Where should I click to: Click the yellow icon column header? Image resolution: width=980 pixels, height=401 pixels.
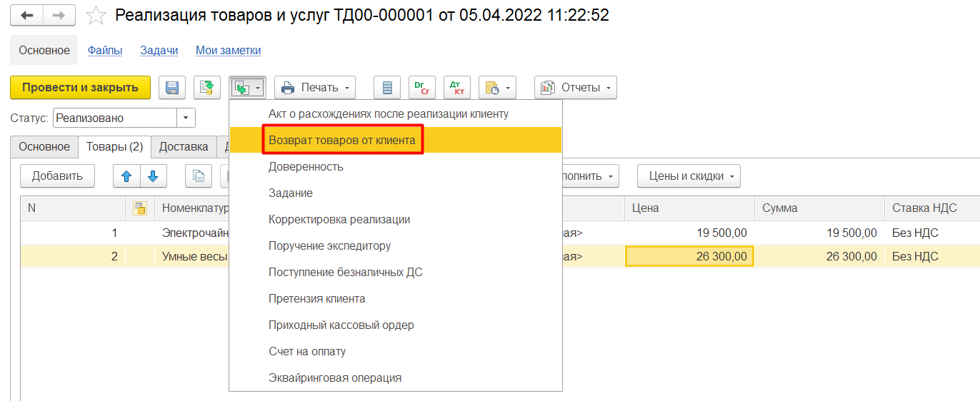pyautogui.click(x=140, y=208)
